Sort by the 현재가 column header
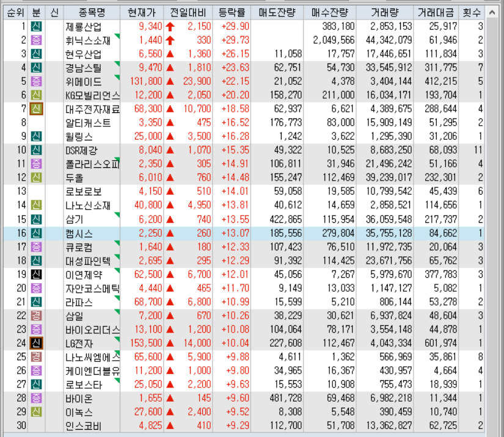 (x=142, y=13)
